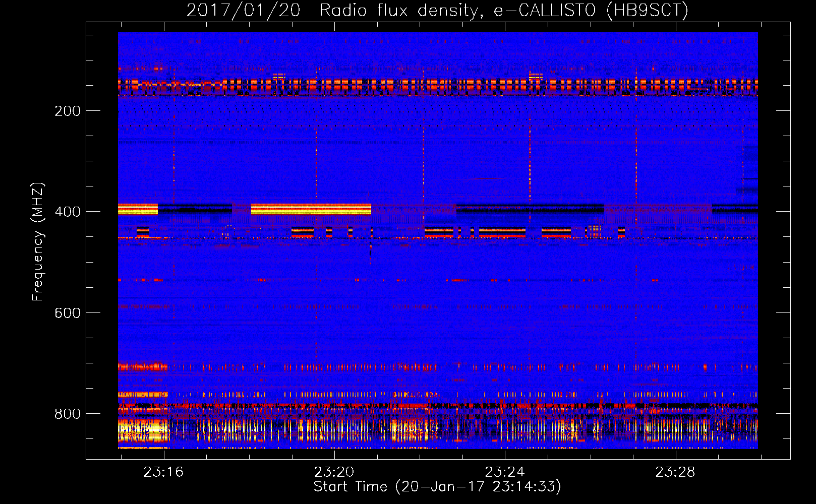The width and height of the screenshot is (816, 504).
Task: Click the 800 frequency tick label
Action: 68,414
